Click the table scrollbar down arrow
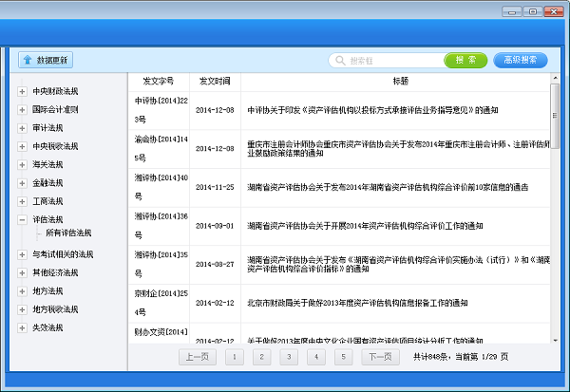Screen dimensions: 570x392 pos(555,341)
